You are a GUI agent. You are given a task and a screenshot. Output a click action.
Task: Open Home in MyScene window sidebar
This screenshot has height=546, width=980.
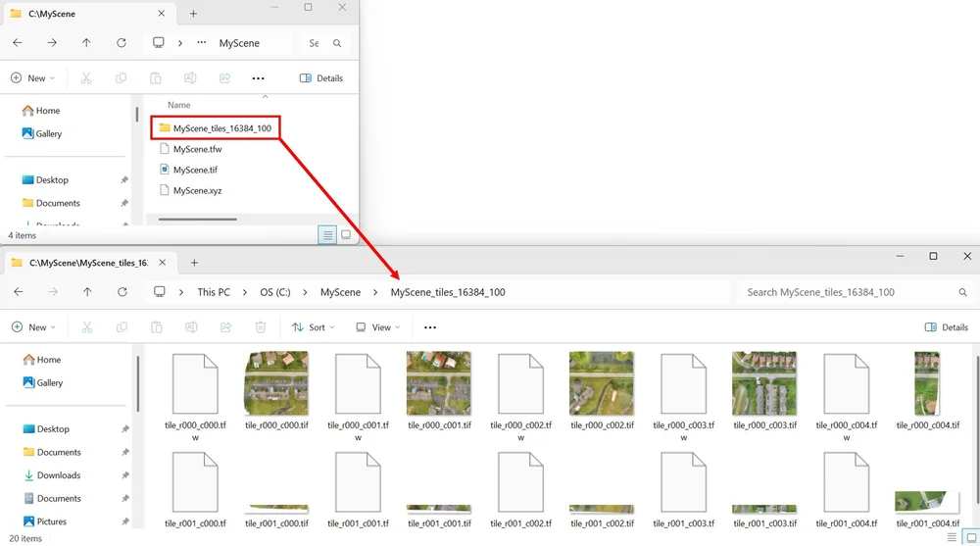tap(41, 110)
